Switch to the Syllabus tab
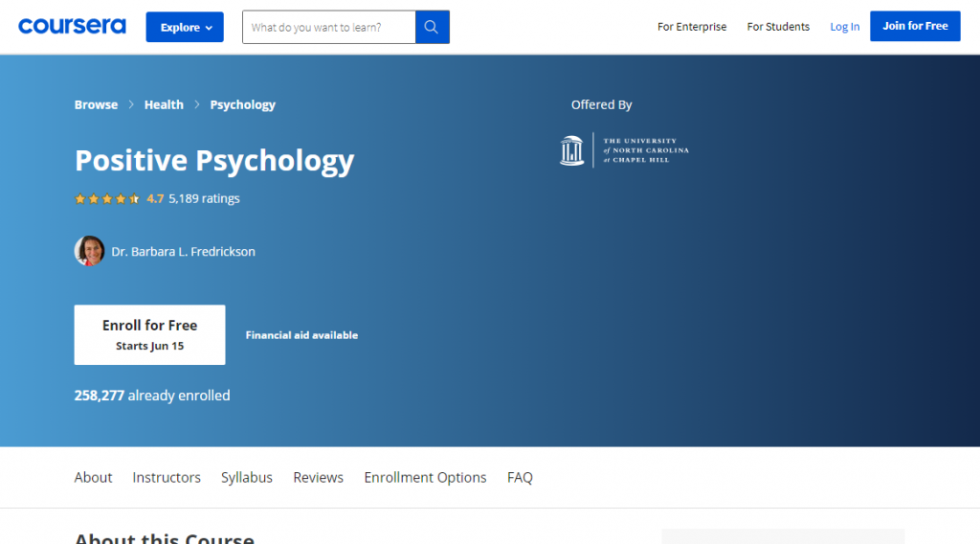The image size is (980, 544). [246, 477]
